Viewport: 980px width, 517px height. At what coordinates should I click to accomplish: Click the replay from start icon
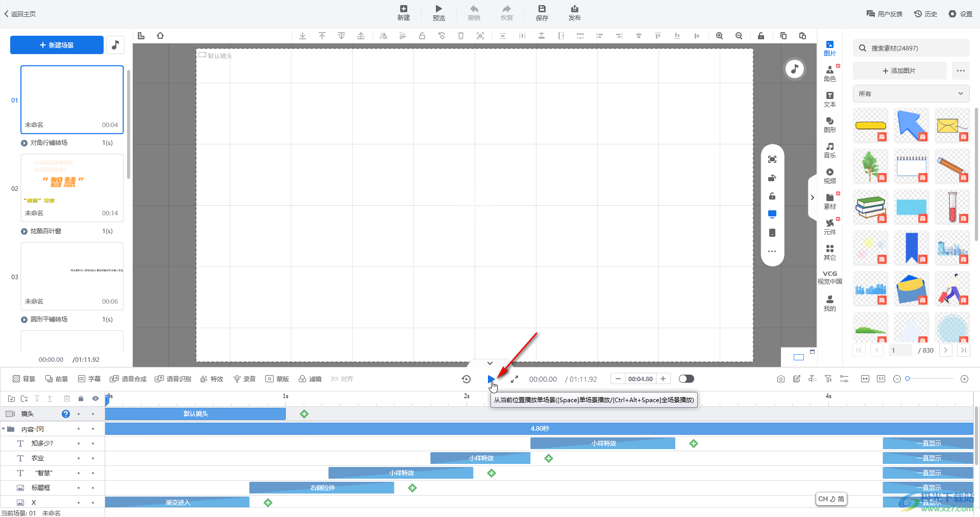[466, 379]
